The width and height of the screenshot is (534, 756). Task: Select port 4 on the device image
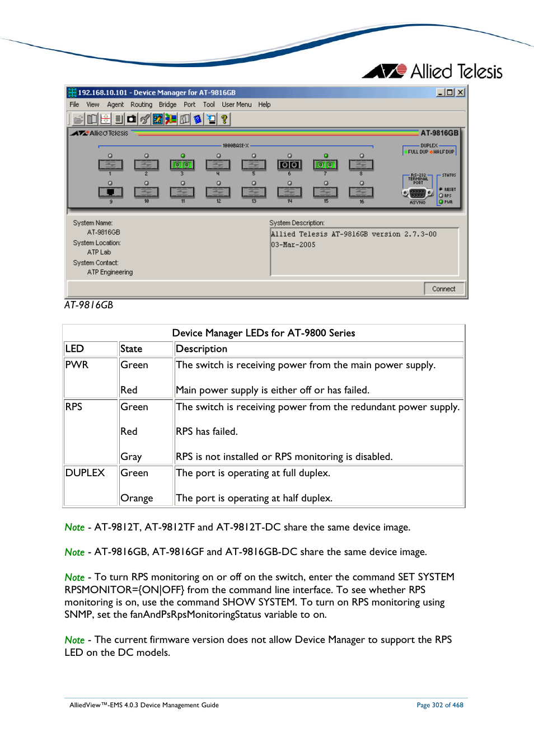(x=218, y=165)
